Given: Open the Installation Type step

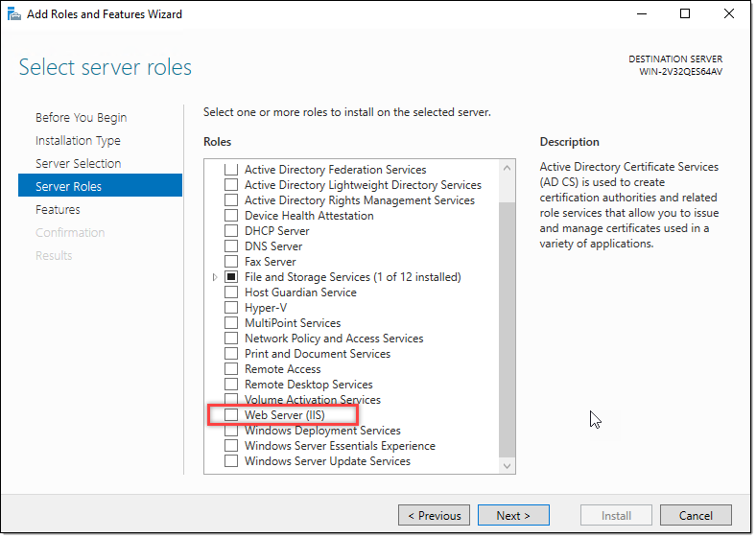Looking at the screenshot, I should pyautogui.click(x=78, y=140).
